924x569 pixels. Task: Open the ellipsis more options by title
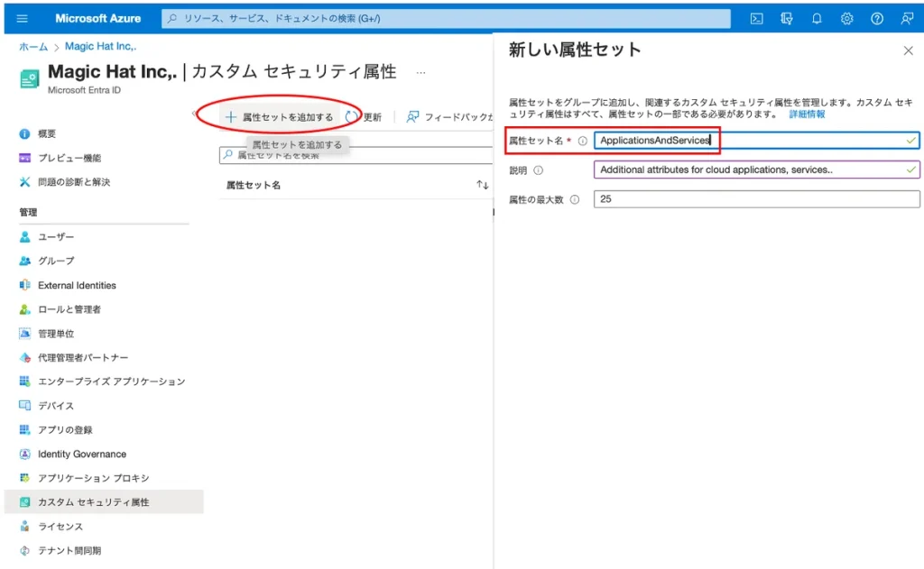pos(420,72)
